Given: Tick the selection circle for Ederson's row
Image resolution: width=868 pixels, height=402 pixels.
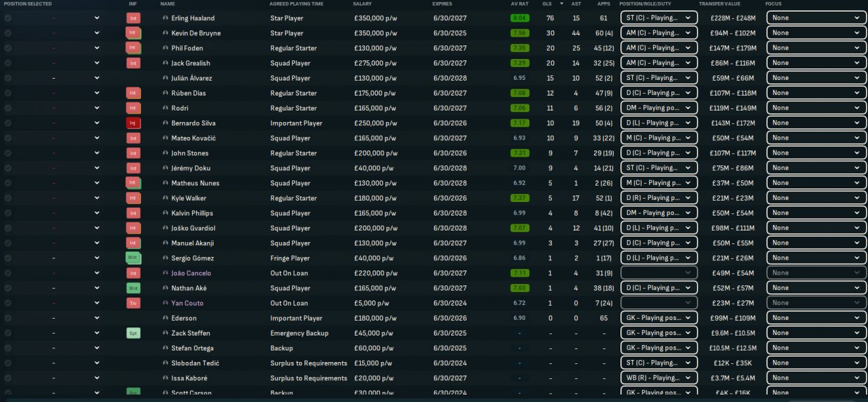Looking at the screenshot, I should 7,318.
